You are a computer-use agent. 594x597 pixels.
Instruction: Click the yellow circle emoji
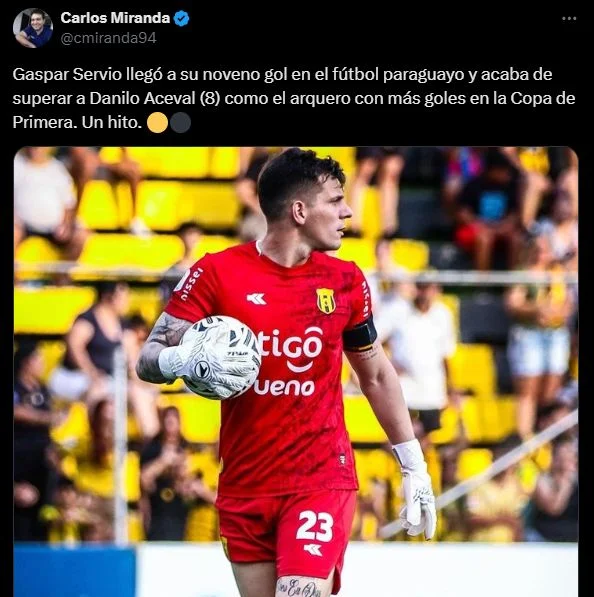coord(157,123)
